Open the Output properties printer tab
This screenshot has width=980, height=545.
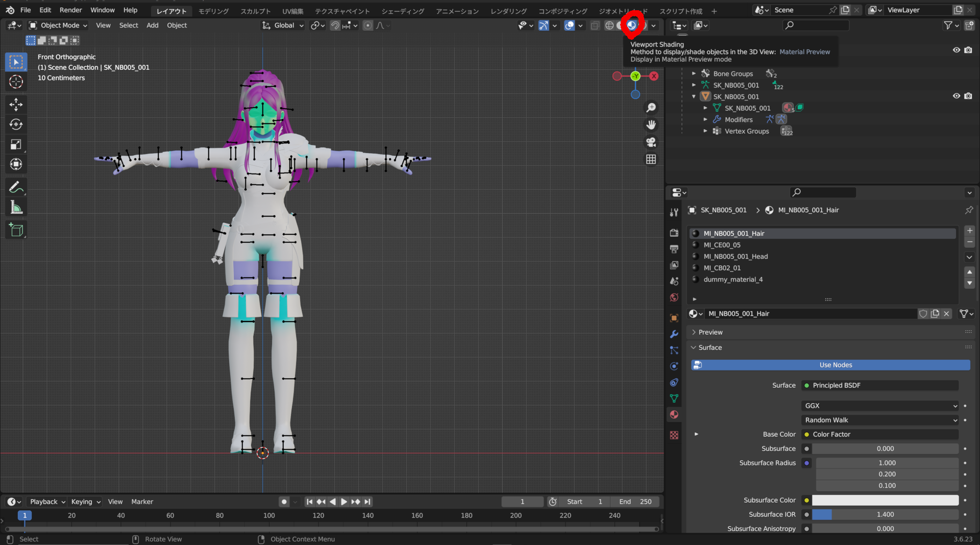[x=674, y=249]
